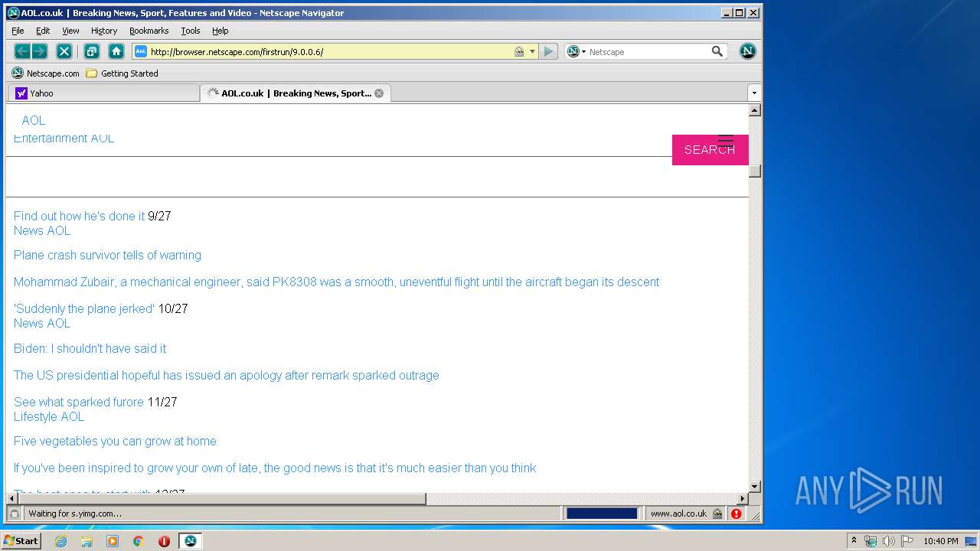Click the volume icon in system tray
Image resolution: width=980 pixels, height=551 pixels.
tap(889, 541)
